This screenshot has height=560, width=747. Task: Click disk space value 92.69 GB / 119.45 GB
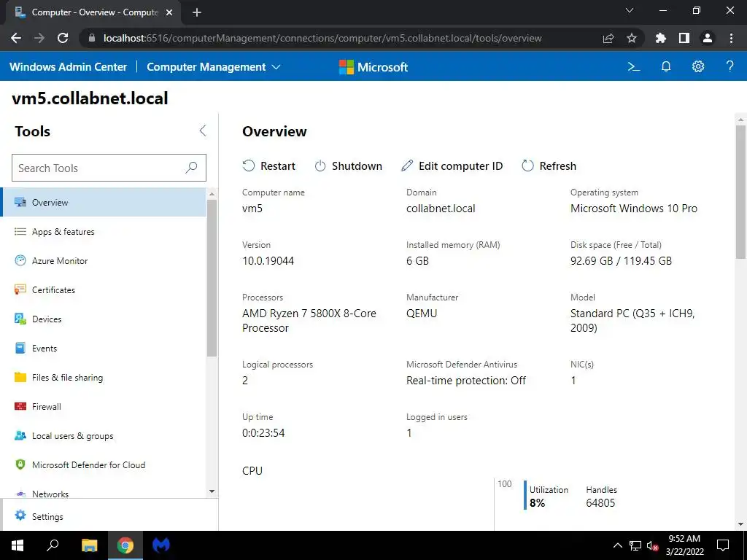[x=622, y=261]
